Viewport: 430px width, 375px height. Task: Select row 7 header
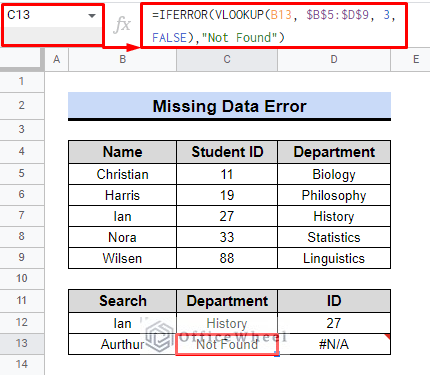pyautogui.click(x=22, y=216)
